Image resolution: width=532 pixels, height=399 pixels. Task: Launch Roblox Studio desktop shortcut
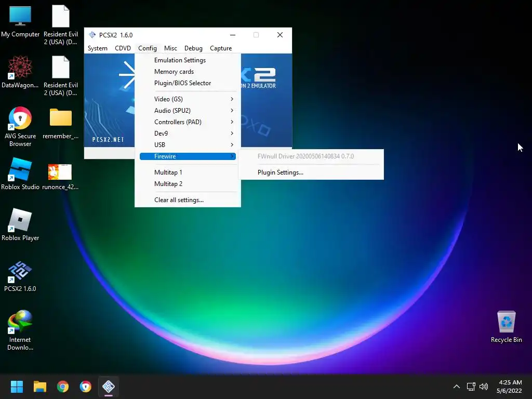20,174
